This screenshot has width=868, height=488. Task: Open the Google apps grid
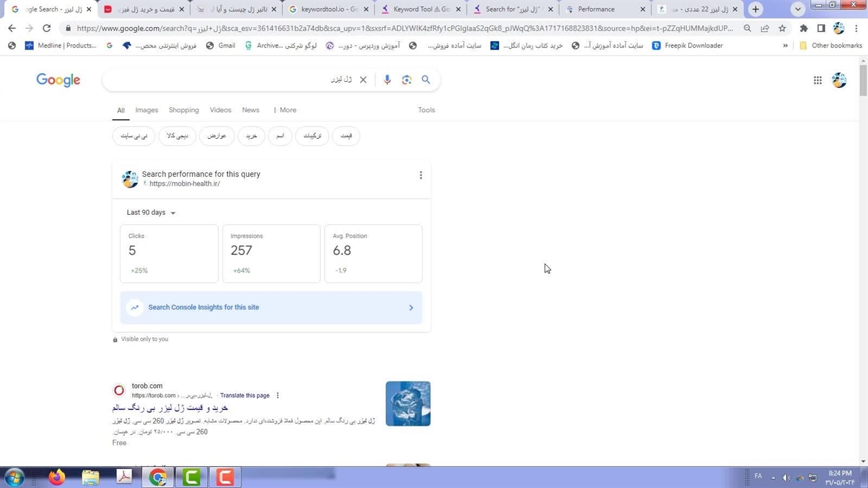(817, 80)
